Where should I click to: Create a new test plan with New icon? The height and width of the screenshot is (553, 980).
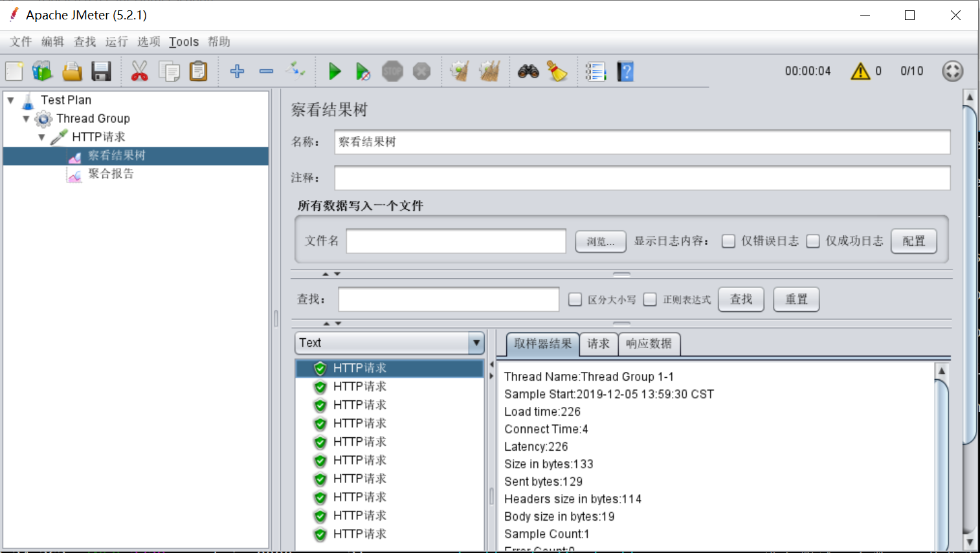(14, 71)
